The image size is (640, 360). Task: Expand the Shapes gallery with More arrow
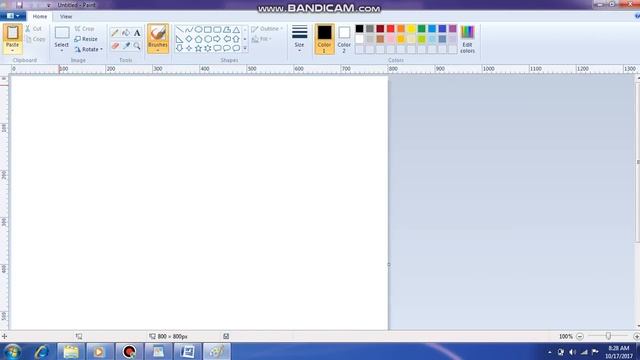point(245,49)
